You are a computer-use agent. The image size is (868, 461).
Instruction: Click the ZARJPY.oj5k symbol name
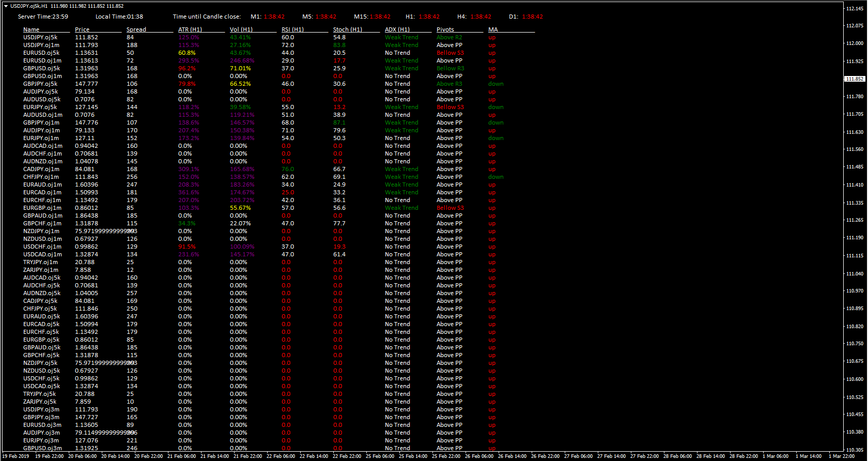point(40,402)
